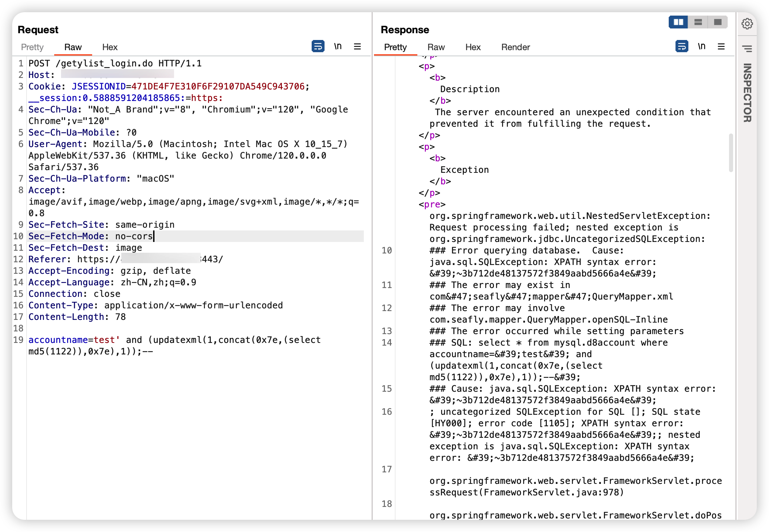Switch to the top-bottom split layout icon
The image size is (769, 532).
pos(698,22)
